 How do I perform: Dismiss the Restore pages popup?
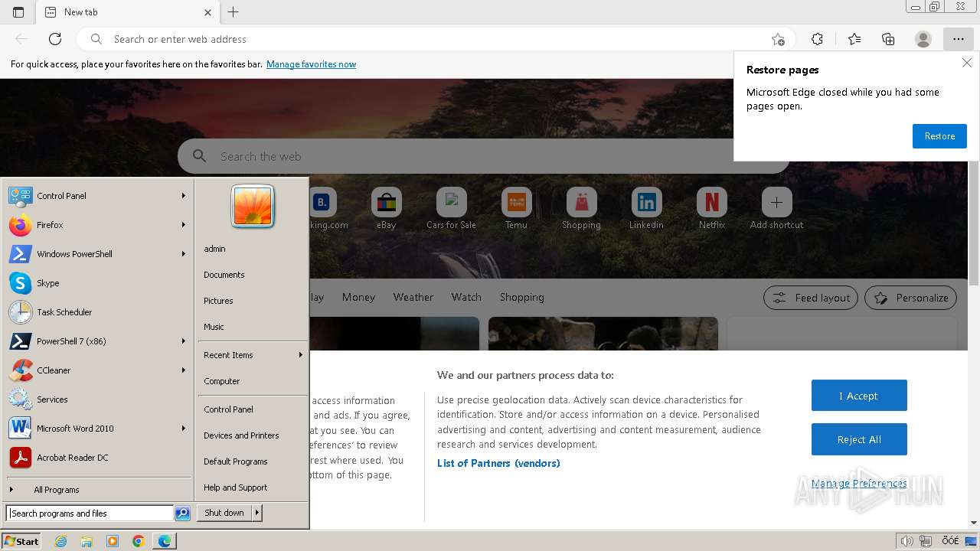967,64
